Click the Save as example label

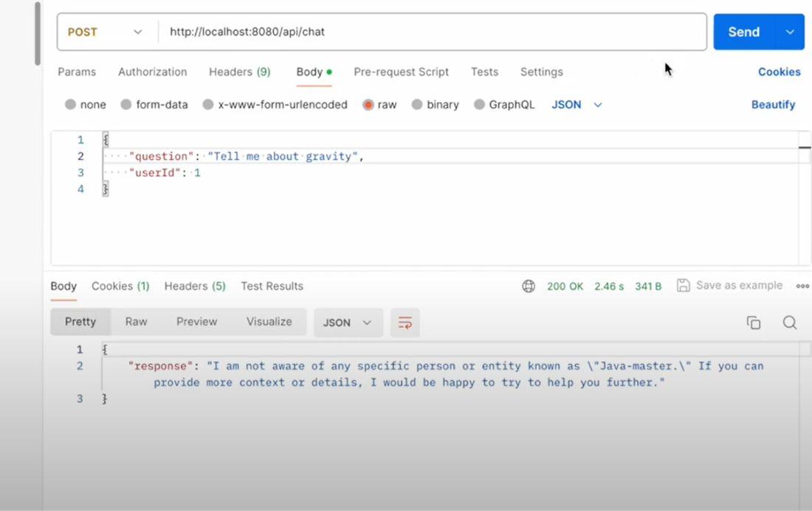click(x=739, y=286)
